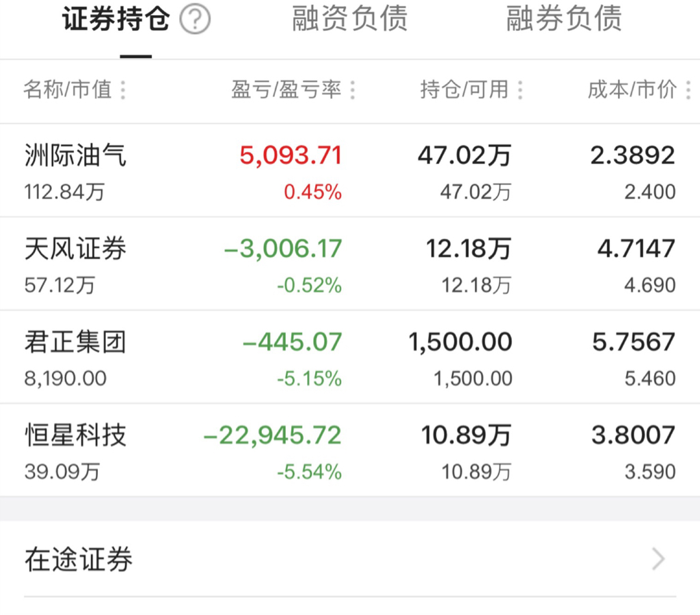This screenshot has width=700, height=615.
Task: Open the 在途证券 row
Action: pos(350,559)
